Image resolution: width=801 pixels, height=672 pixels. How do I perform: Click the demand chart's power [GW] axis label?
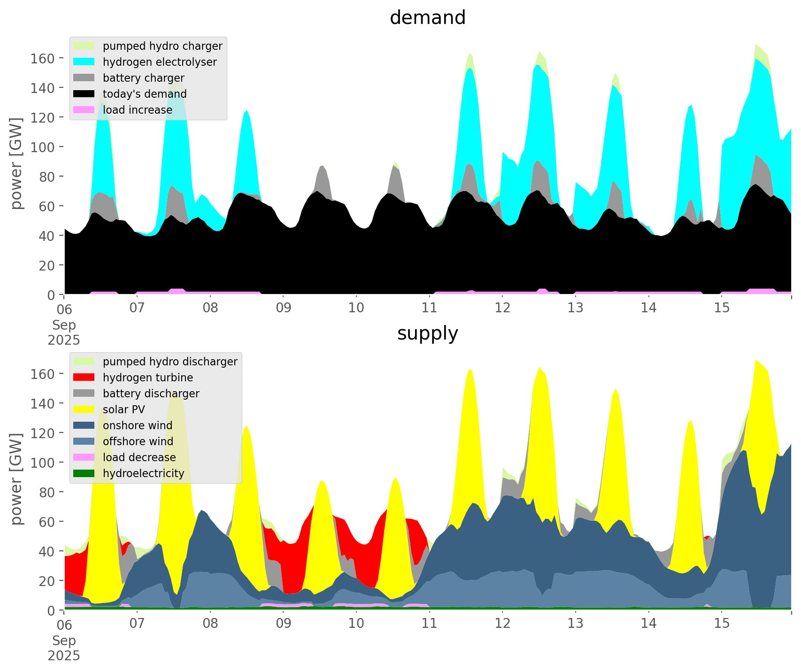[x=16, y=163]
